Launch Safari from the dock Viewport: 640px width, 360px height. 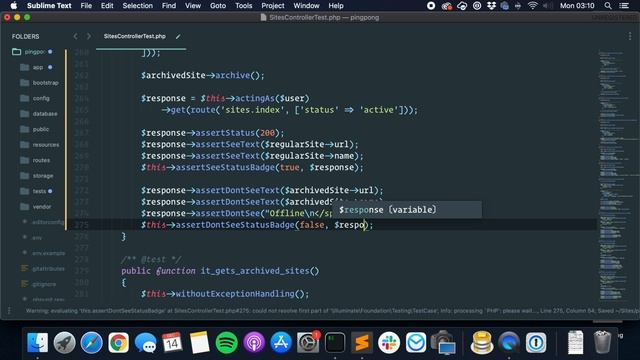91,342
